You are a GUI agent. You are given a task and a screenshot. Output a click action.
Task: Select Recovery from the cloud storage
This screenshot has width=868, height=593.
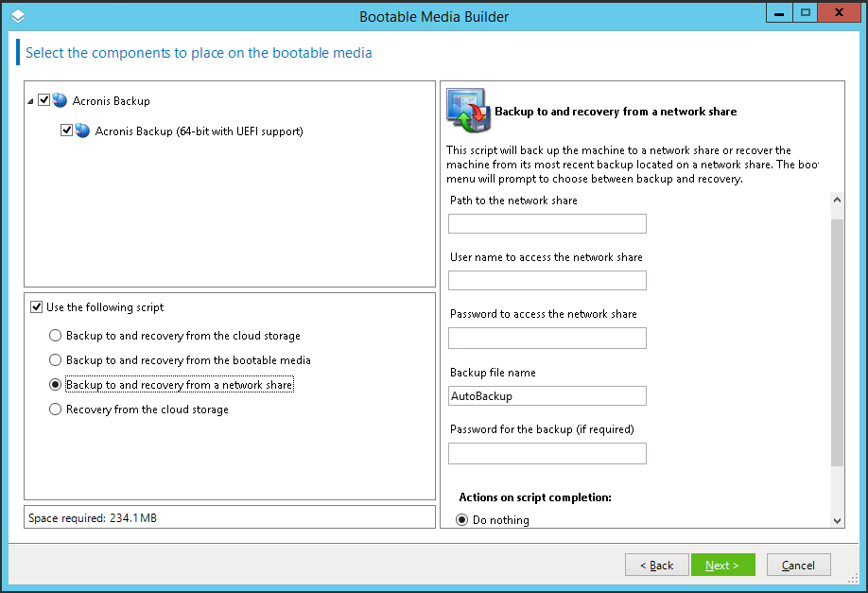pyautogui.click(x=55, y=409)
